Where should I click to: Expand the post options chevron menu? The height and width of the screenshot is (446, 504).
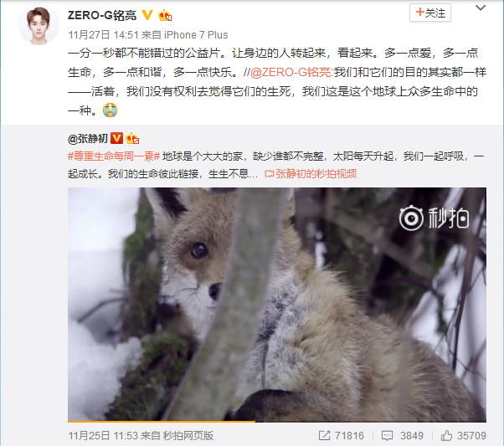[481, 8]
